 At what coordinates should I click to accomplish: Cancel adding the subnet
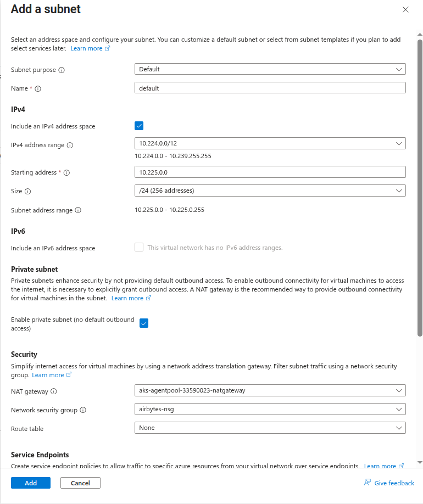pos(80,483)
